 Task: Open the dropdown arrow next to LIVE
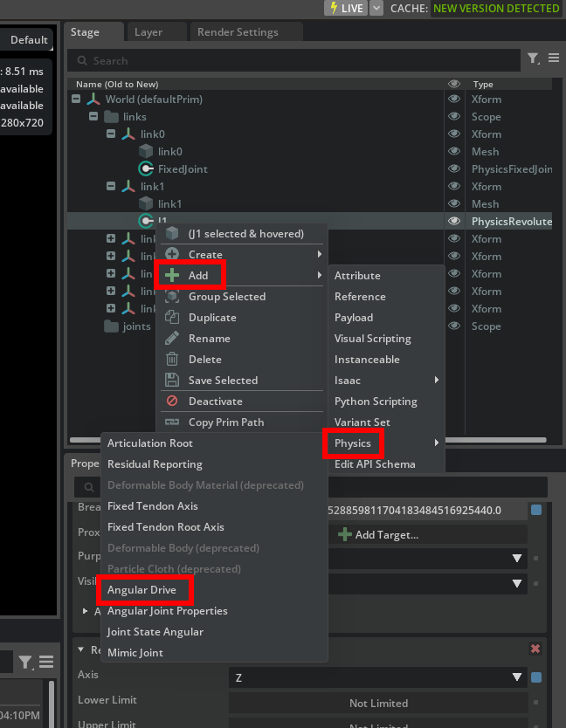coord(376,8)
